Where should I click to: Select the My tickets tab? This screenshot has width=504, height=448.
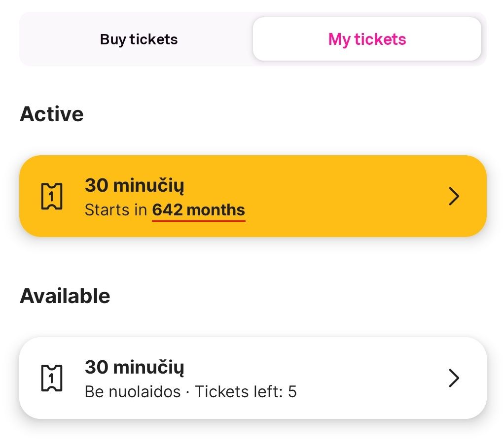pos(367,39)
